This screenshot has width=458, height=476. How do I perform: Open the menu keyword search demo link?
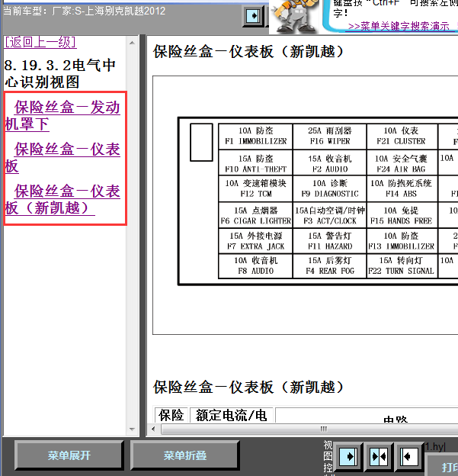pyautogui.click(x=399, y=27)
